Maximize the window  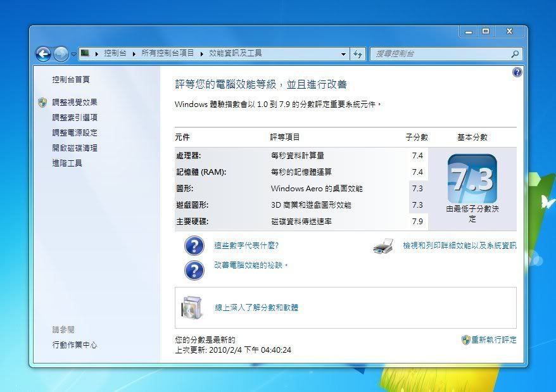coord(486,32)
